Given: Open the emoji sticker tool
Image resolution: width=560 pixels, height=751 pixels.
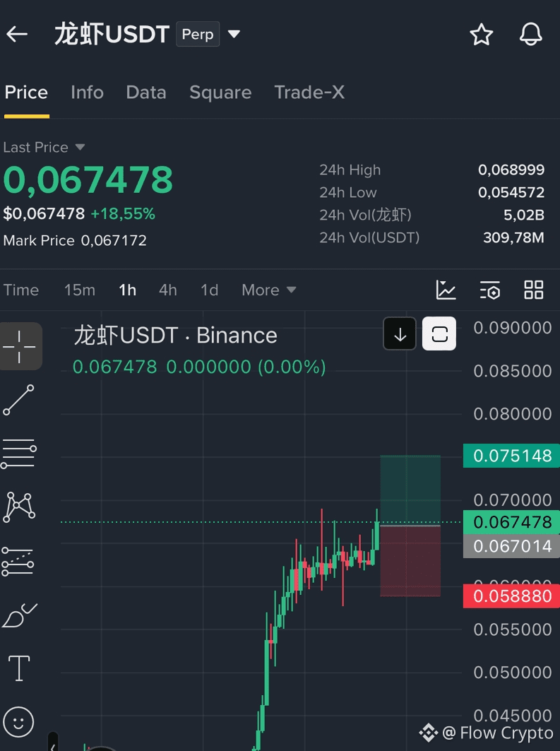Looking at the screenshot, I should click(x=18, y=722).
